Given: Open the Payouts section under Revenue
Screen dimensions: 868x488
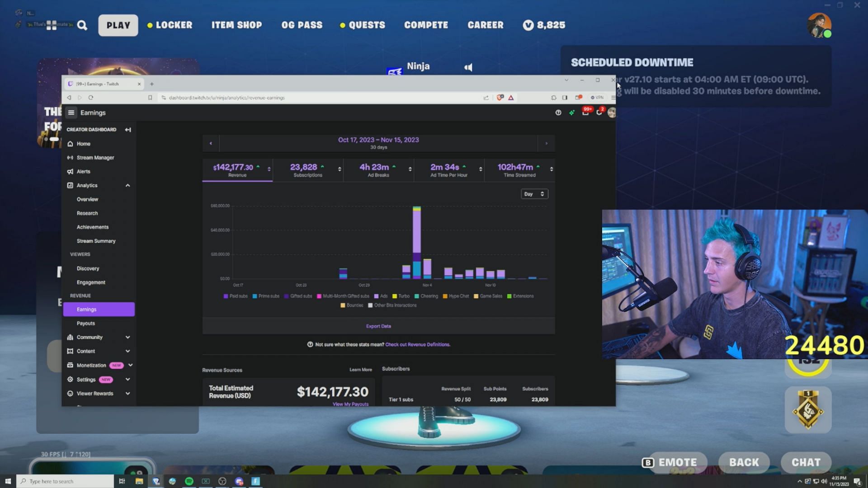Looking at the screenshot, I should tap(86, 323).
